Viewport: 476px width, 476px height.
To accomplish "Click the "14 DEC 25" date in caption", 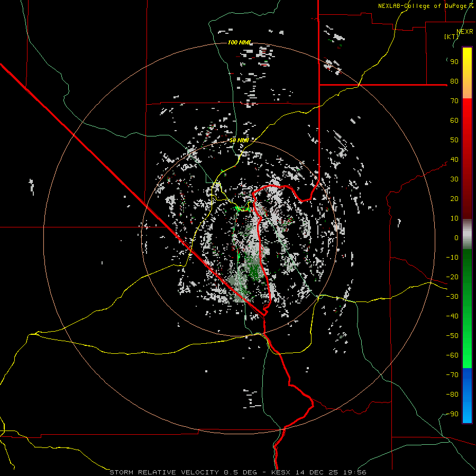I will 316,472.
